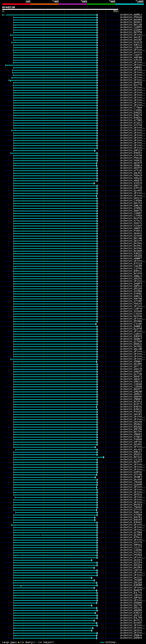Open the UniRef100_B4NVJ4 entry
Viewport: 146px width, 644px height.
tap(131, 512)
